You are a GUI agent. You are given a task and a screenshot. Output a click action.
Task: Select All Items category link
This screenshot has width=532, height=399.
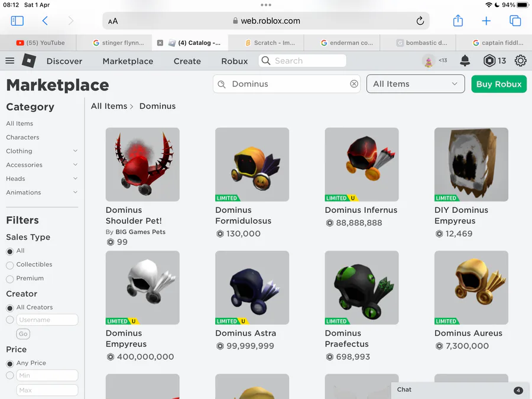(x=20, y=124)
